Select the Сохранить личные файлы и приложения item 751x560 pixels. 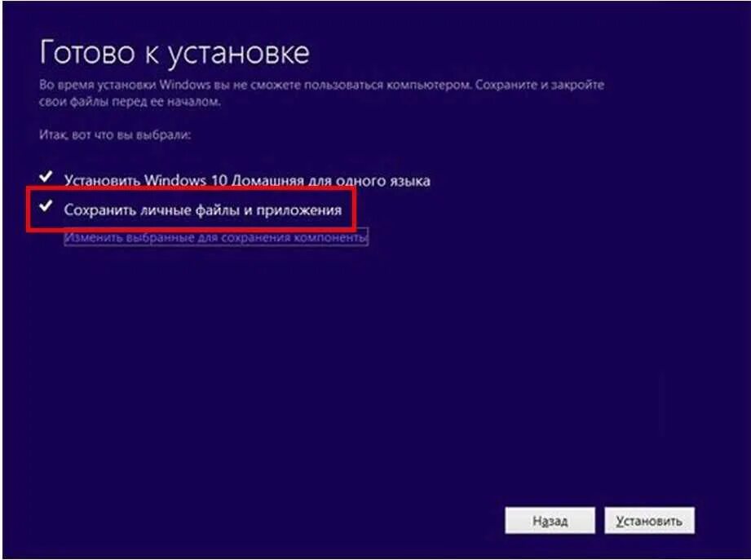pyautogui.click(x=203, y=210)
